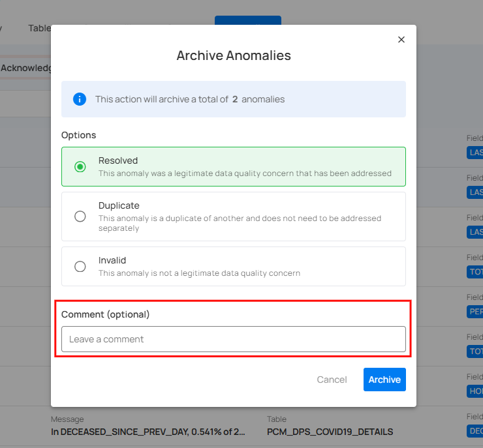Click the Acknowledged tab behind the dialog

(x=26, y=68)
